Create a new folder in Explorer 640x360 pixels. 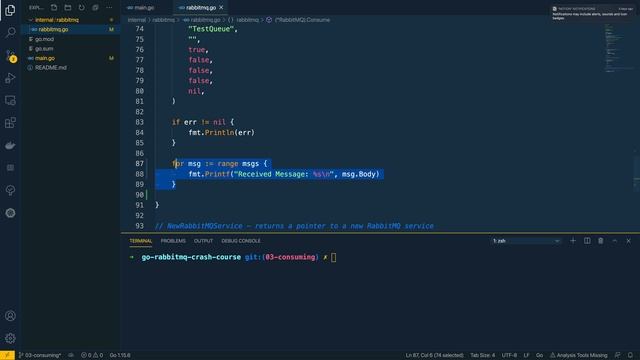[x=68, y=7]
